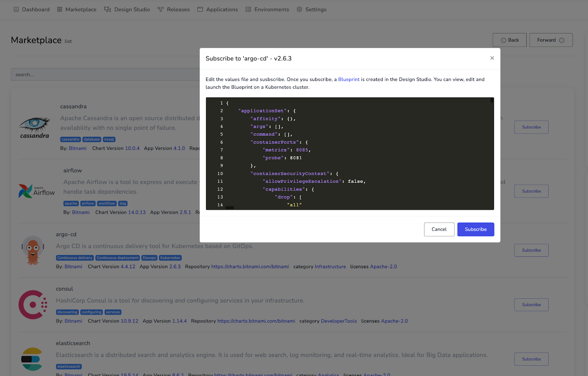This screenshot has width=588, height=376.
Task: Click the Releases branch icon
Action: coord(161,9)
